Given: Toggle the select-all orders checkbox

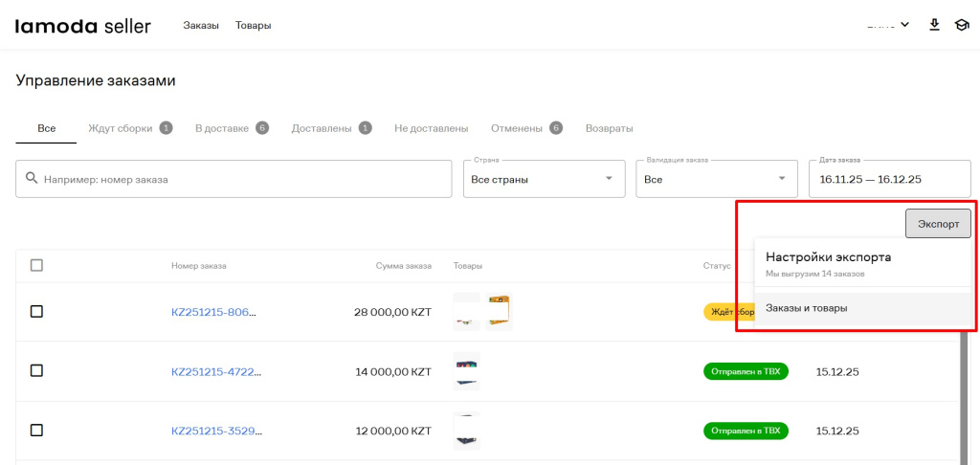Looking at the screenshot, I should [x=36, y=265].
